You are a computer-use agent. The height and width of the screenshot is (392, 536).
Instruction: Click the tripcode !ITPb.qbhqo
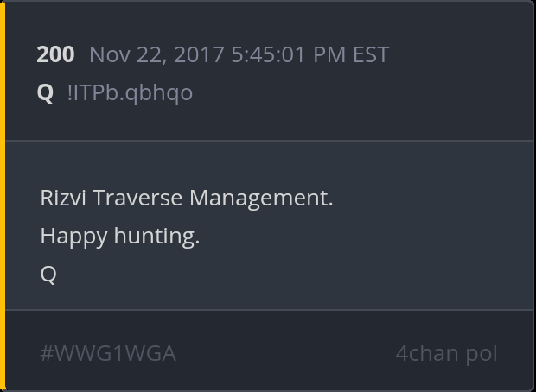[131, 93]
